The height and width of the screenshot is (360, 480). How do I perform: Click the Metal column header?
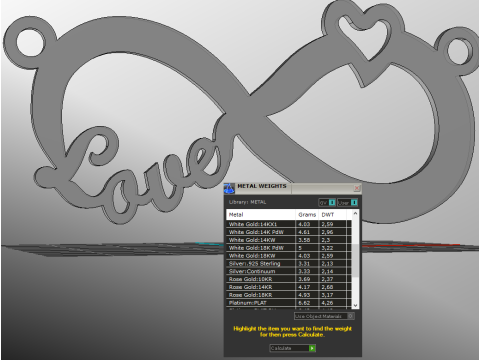click(x=261, y=215)
